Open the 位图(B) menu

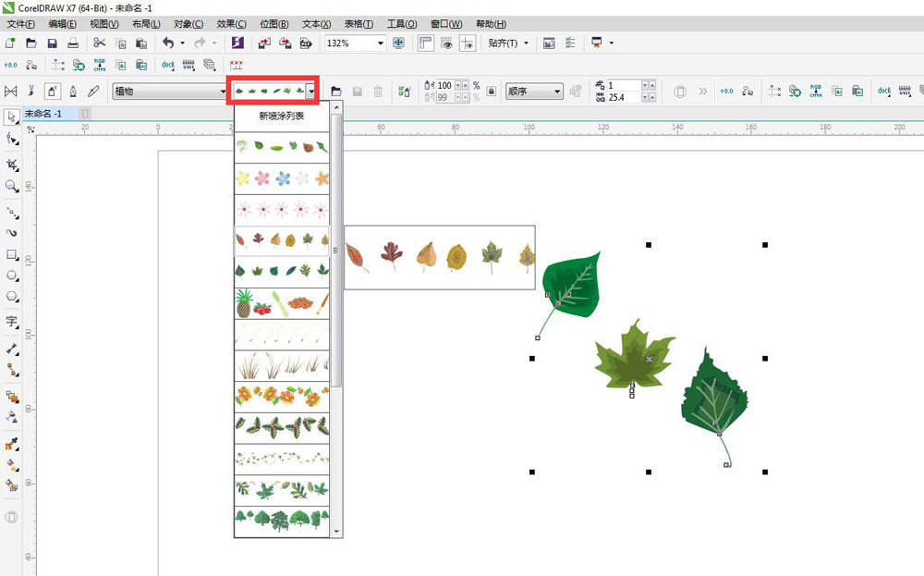[x=274, y=23]
